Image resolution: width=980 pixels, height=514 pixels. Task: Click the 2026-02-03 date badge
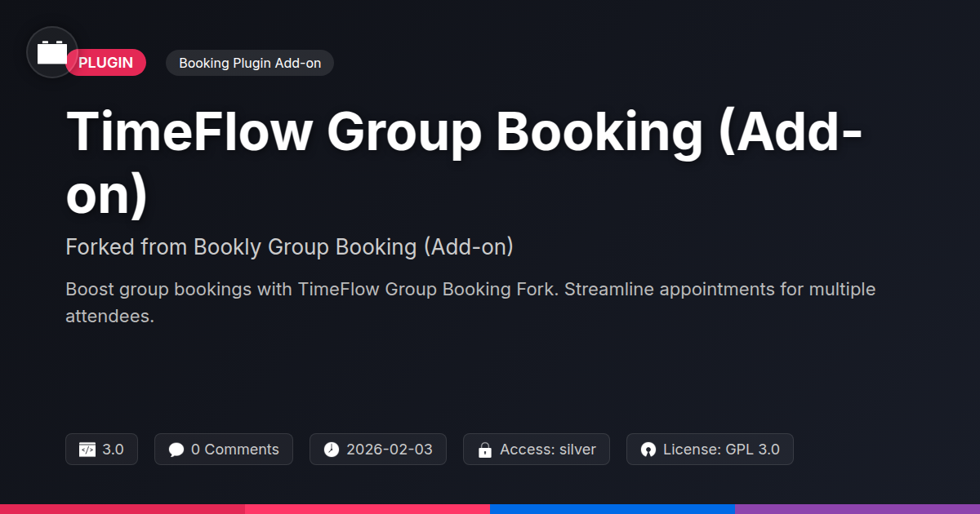point(378,450)
